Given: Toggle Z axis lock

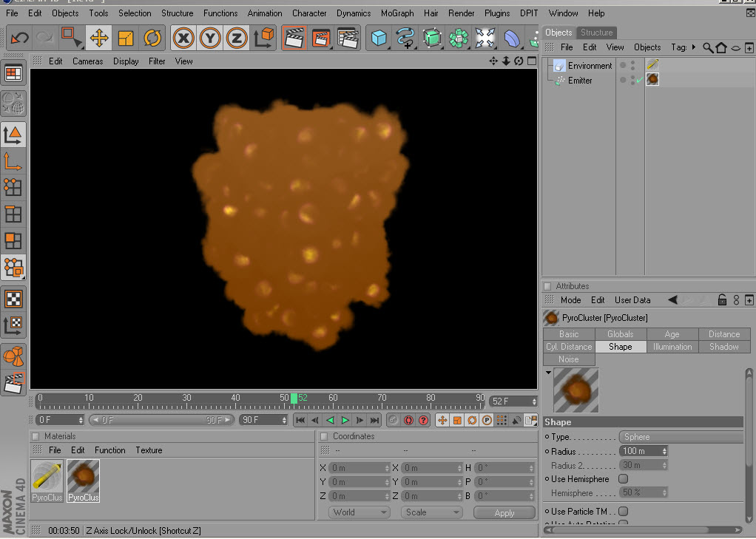Looking at the screenshot, I should pos(237,38).
